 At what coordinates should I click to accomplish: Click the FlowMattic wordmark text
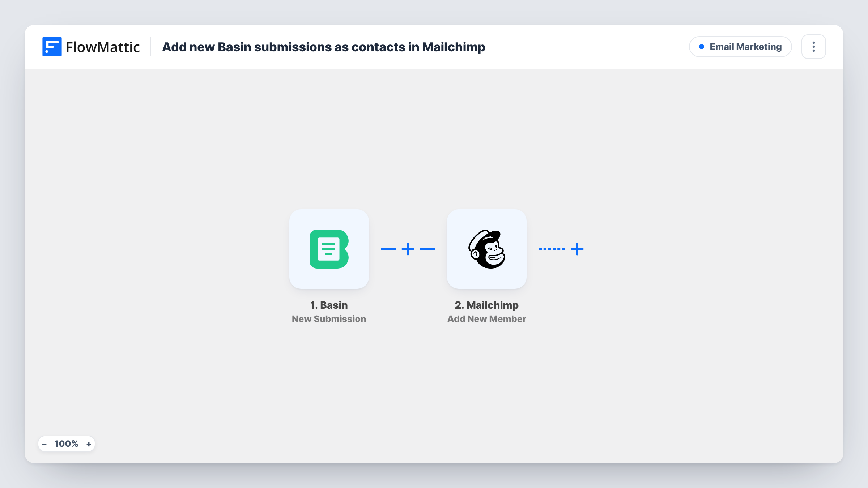(103, 47)
